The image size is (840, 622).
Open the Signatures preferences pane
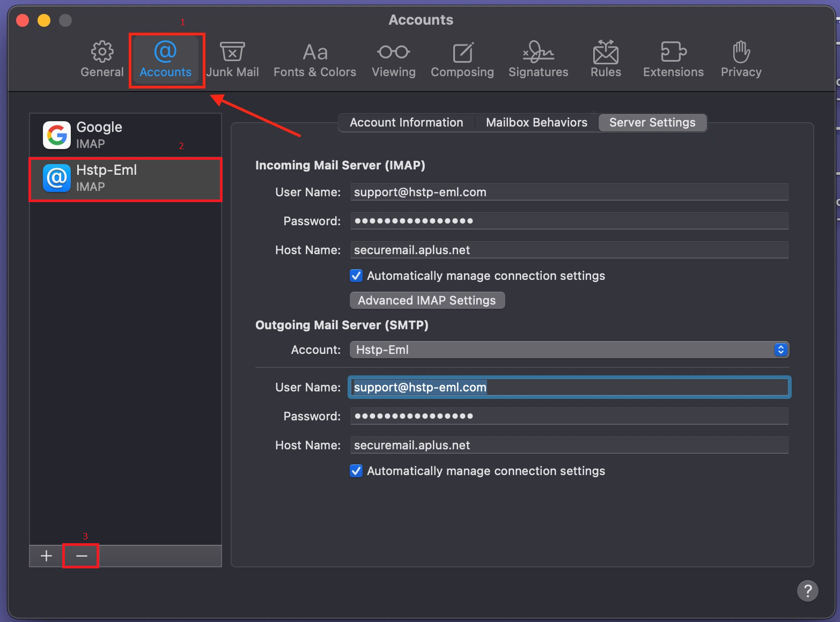click(538, 60)
